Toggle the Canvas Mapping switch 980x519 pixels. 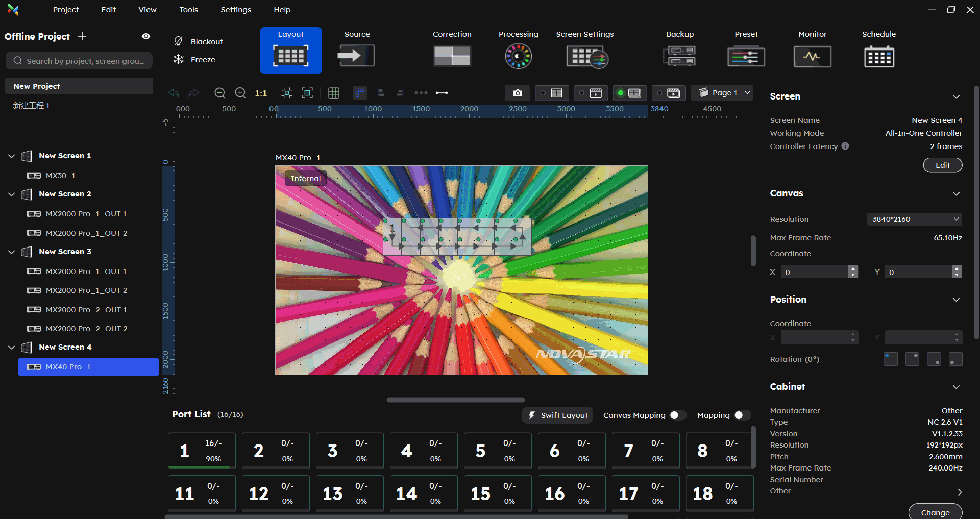tap(677, 415)
